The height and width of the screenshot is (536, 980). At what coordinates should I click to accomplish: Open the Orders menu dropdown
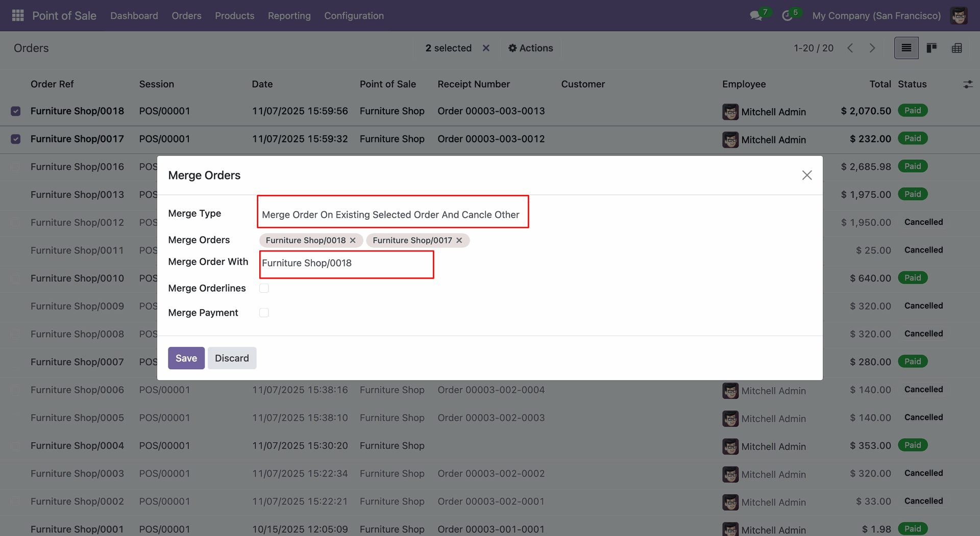pyautogui.click(x=186, y=16)
